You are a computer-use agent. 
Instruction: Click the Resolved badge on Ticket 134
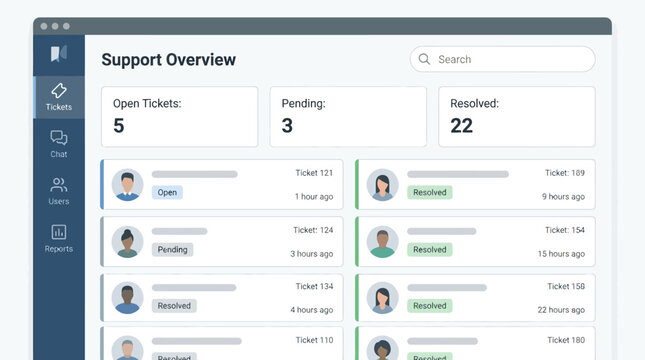pos(174,306)
